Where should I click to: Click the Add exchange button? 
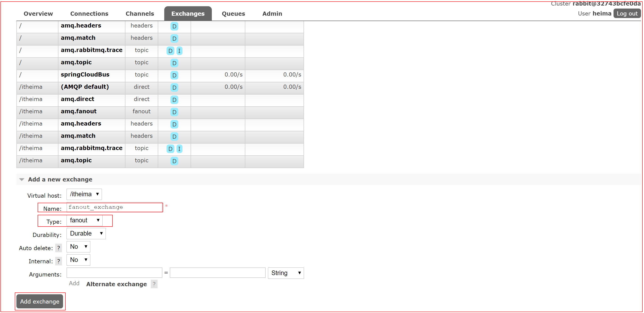click(x=40, y=301)
